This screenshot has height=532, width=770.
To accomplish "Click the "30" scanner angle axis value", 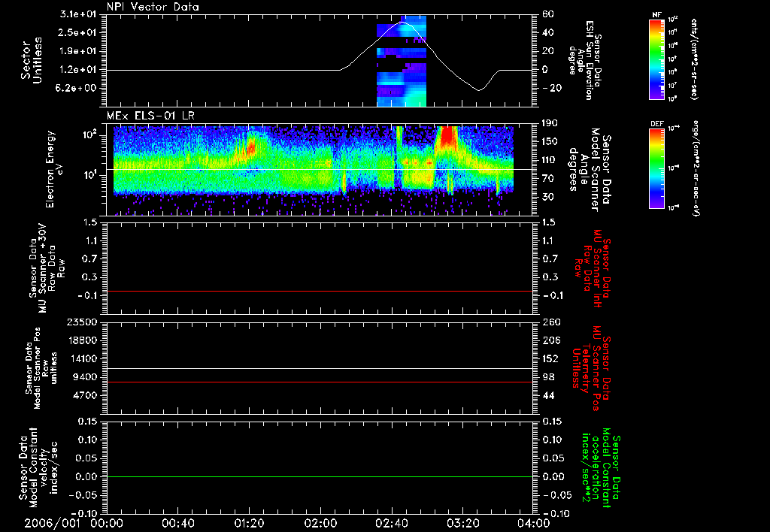I will [548, 197].
